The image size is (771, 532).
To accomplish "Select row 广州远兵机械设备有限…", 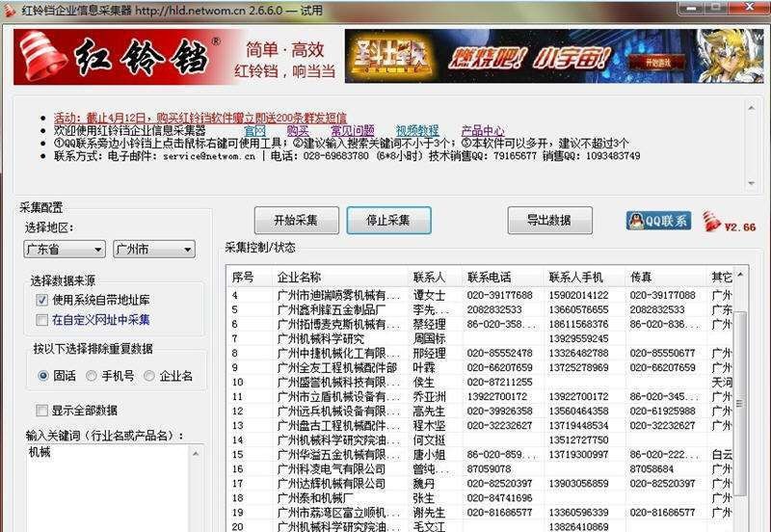I will pos(479,411).
